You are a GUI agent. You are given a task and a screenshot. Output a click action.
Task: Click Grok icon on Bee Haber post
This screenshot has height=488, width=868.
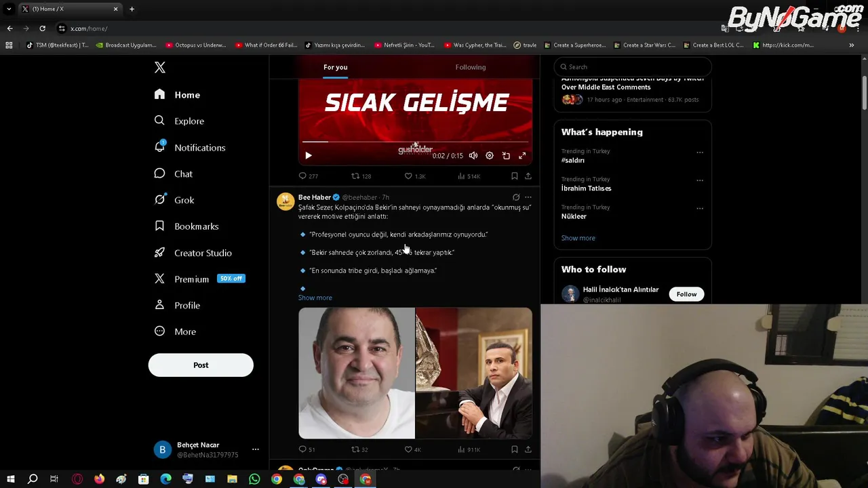516,197
